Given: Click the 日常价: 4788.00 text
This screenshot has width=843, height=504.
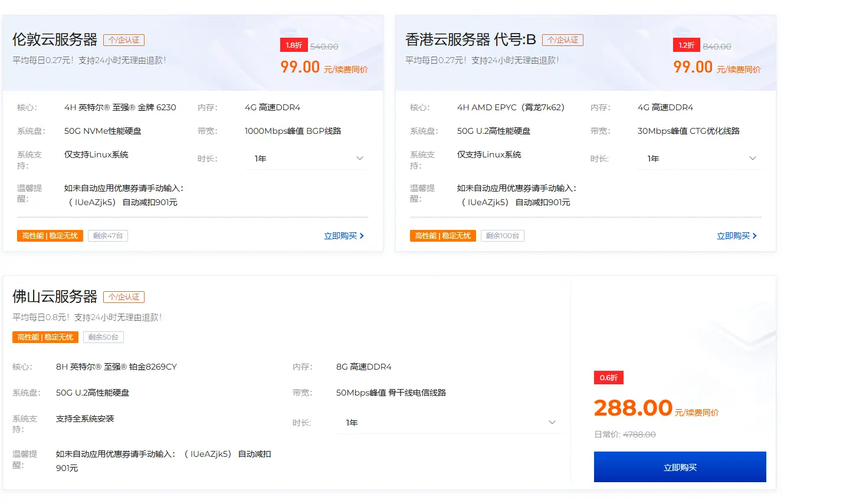Looking at the screenshot, I should point(625,434).
